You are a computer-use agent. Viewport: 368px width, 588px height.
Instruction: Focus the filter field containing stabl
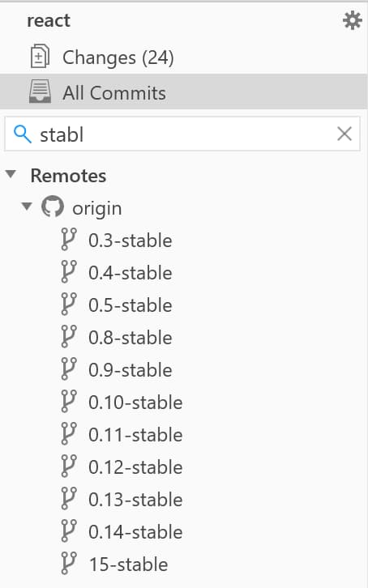[x=182, y=134]
